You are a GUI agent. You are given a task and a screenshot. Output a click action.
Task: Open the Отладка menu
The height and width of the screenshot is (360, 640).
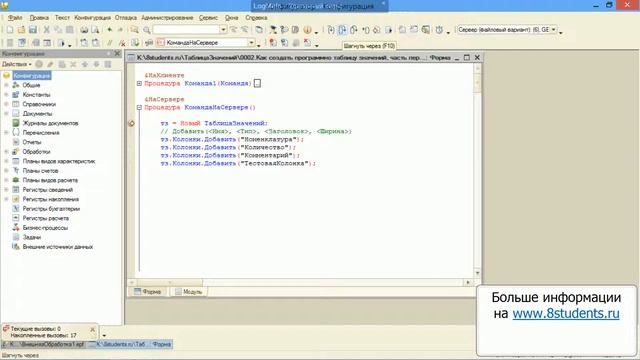126,18
